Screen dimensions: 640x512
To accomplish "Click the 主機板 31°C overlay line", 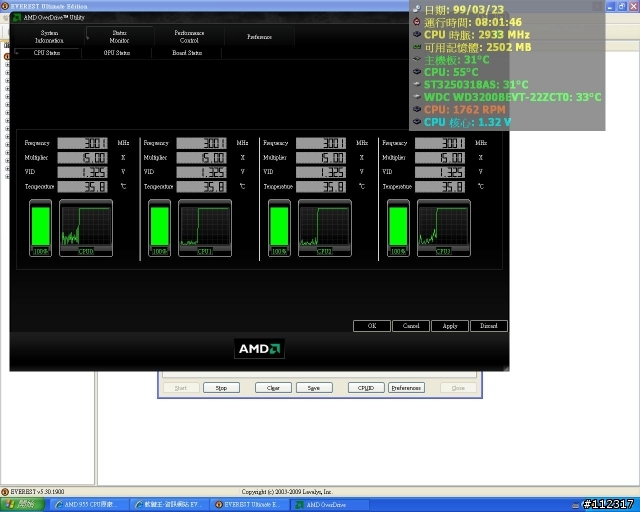I will [x=456, y=60].
